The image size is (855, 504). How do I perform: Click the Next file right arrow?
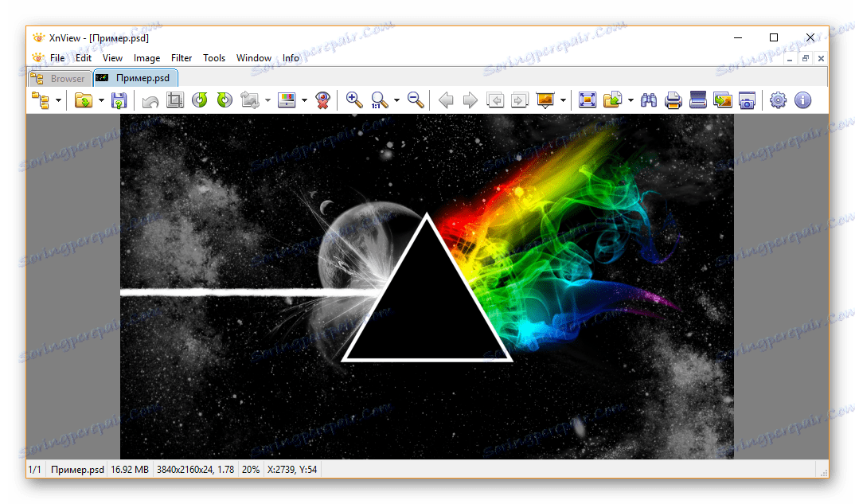coord(470,100)
